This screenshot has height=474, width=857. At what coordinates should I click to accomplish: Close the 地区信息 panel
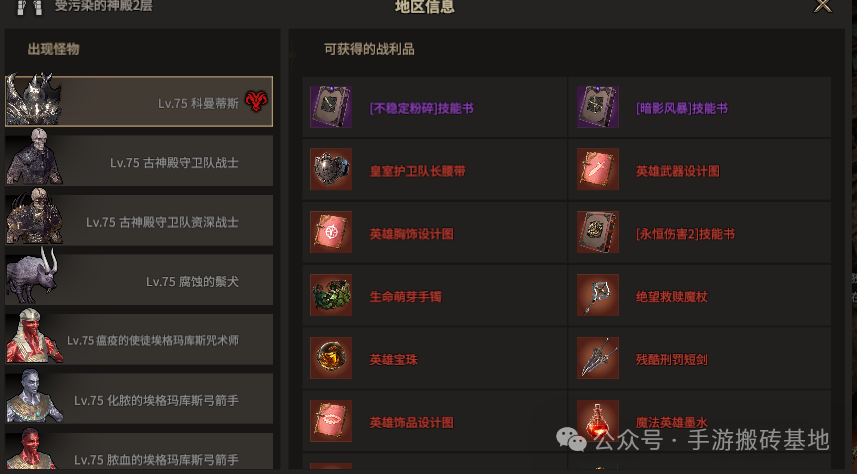(x=823, y=6)
